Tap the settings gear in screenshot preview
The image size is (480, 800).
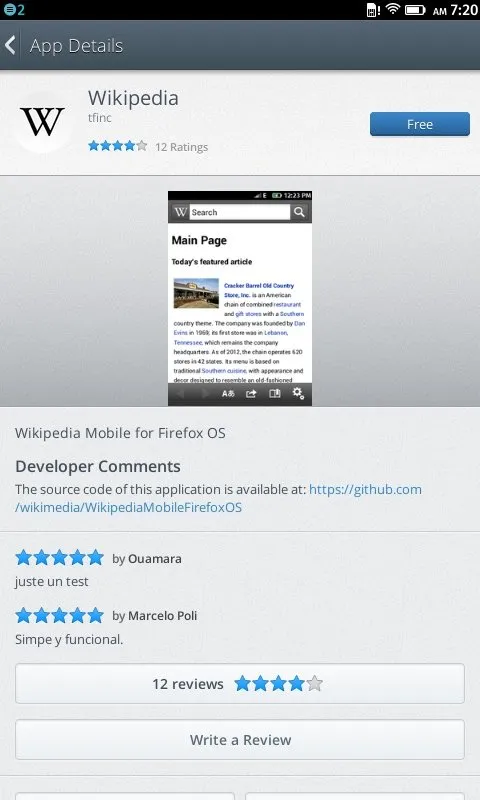pyautogui.click(x=298, y=393)
